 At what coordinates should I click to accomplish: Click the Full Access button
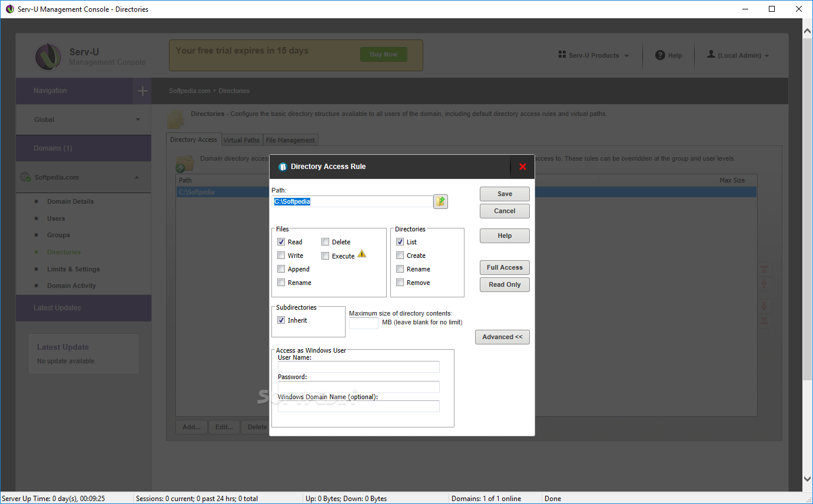point(505,267)
